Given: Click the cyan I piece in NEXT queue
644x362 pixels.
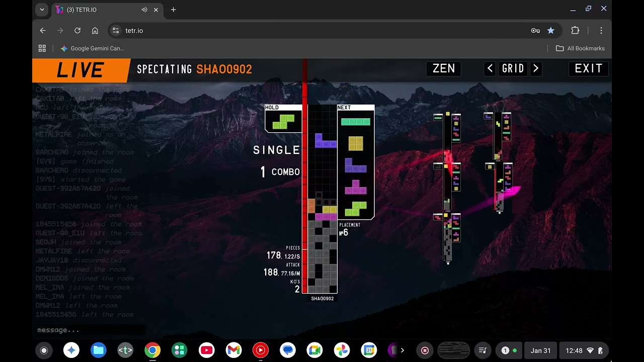Looking at the screenshot, I should [x=356, y=122].
